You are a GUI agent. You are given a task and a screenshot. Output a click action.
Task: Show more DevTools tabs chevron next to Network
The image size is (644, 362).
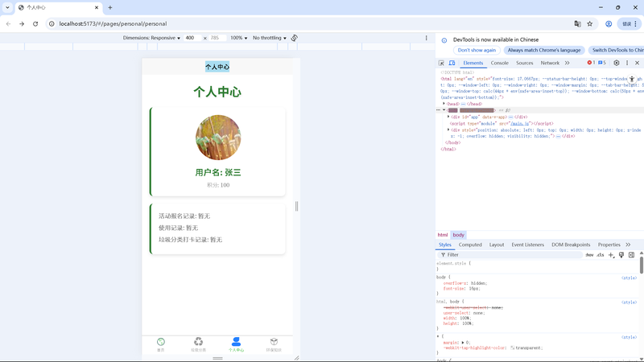pyautogui.click(x=568, y=63)
